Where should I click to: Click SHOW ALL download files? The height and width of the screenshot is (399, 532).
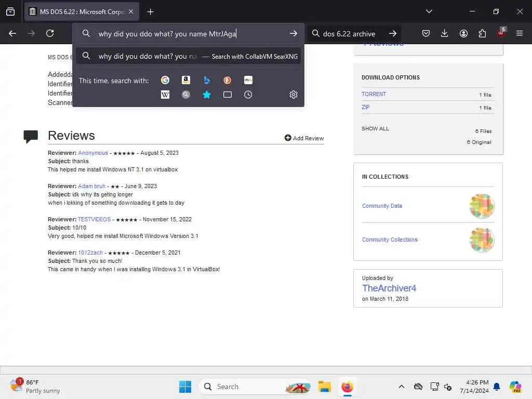(x=375, y=129)
